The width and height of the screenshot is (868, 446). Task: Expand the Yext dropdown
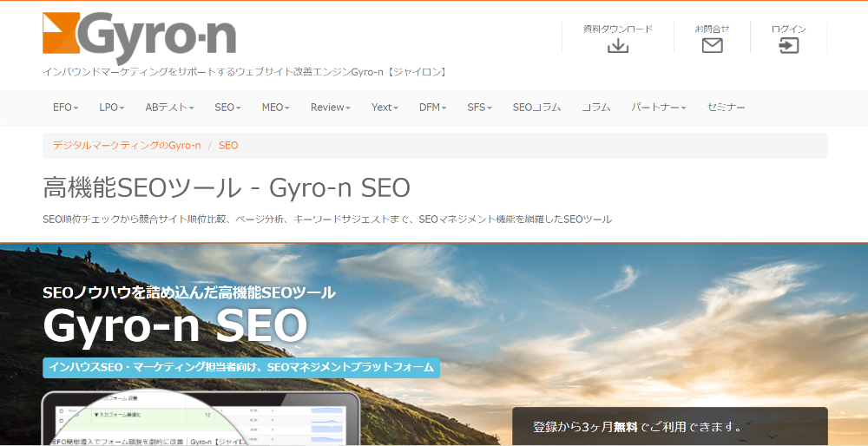point(385,108)
